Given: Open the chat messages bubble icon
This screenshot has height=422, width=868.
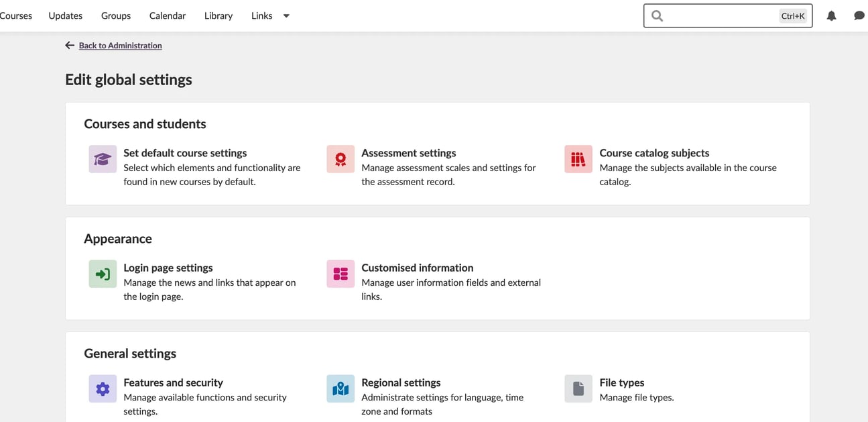Looking at the screenshot, I should click(x=859, y=16).
